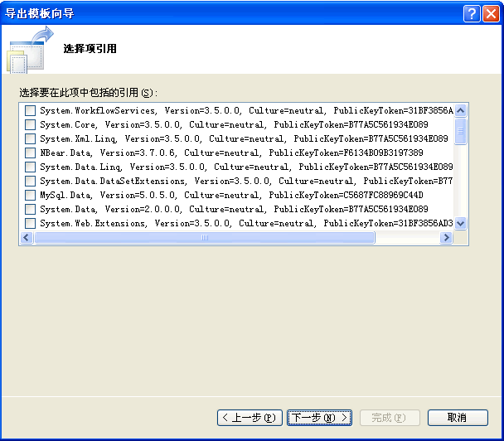Click the 上一步(P) back button

pyautogui.click(x=250, y=418)
